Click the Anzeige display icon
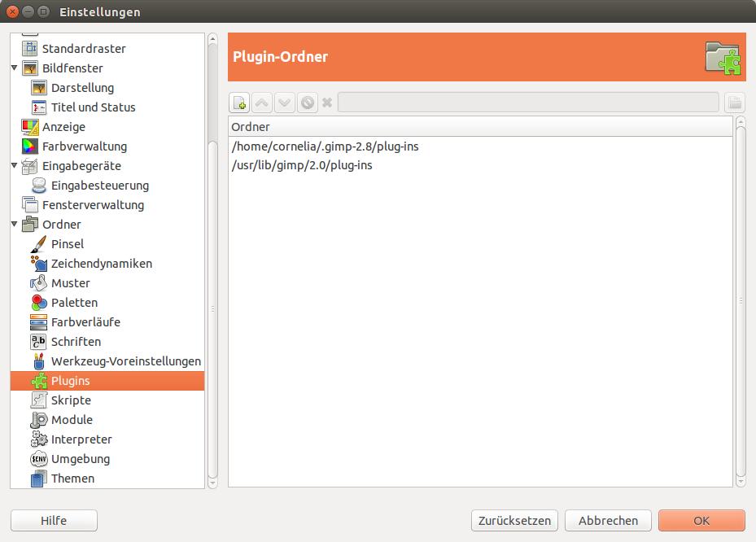The height and width of the screenshot is (542, 756). click(30, 127)
